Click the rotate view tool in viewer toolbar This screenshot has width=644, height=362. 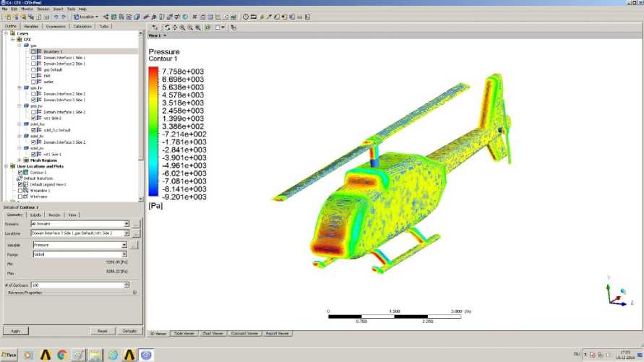point(167,27)
